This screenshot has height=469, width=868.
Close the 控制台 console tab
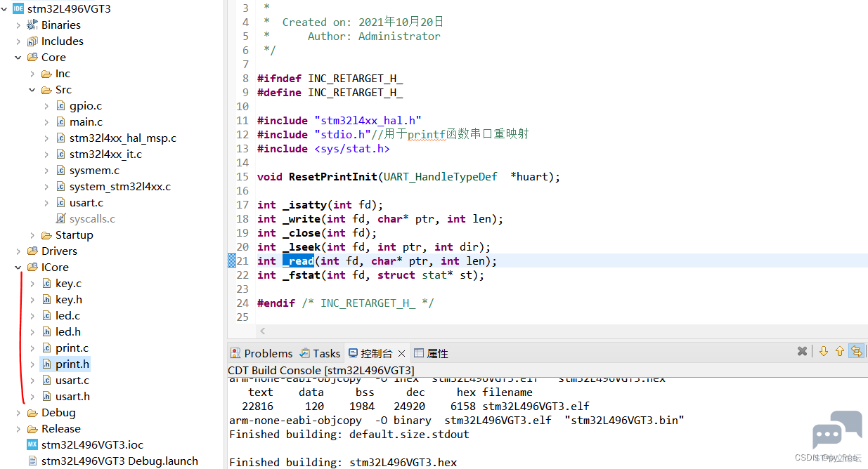point(401,353)
